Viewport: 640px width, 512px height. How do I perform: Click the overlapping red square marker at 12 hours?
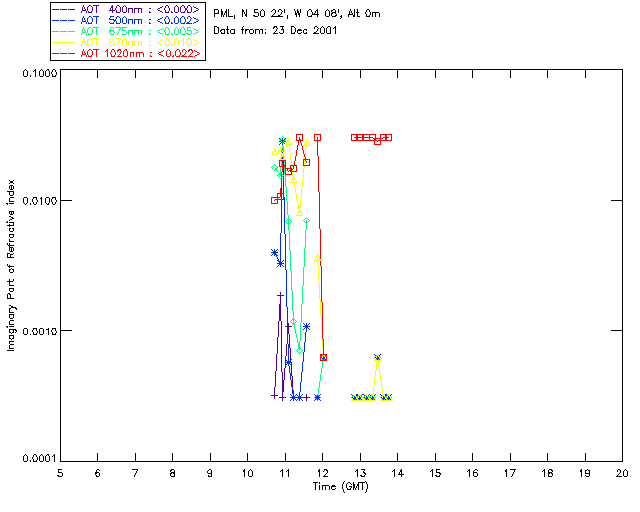(x=323, y=358)
